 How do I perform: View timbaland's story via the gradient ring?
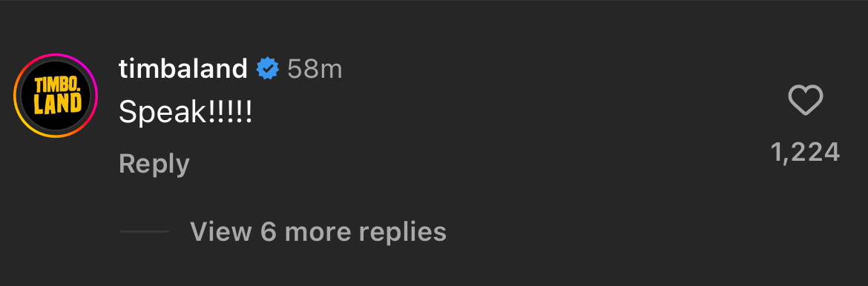(x=56, y=96)
